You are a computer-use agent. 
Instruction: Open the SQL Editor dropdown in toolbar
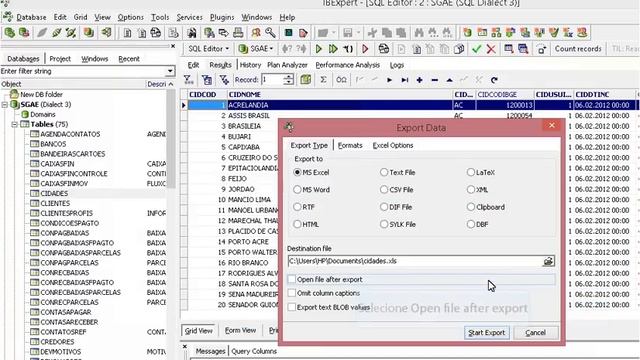coord(227,49)
